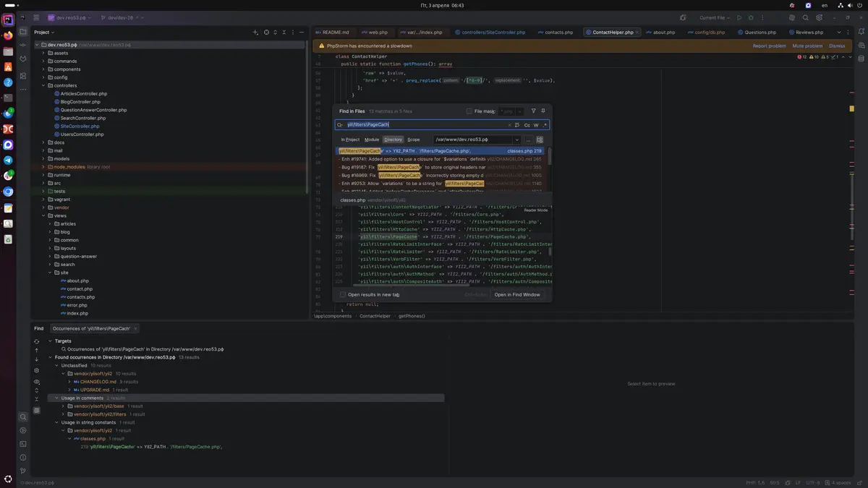Click the filter icon in Find in Files header
The width and height of the screenshot is (868, 488).
[x=534, y=111]
